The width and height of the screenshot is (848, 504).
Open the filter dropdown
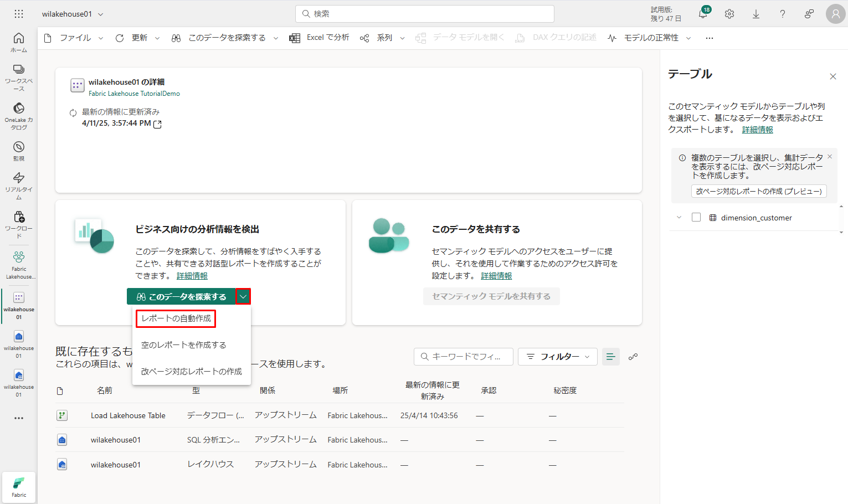558,357
